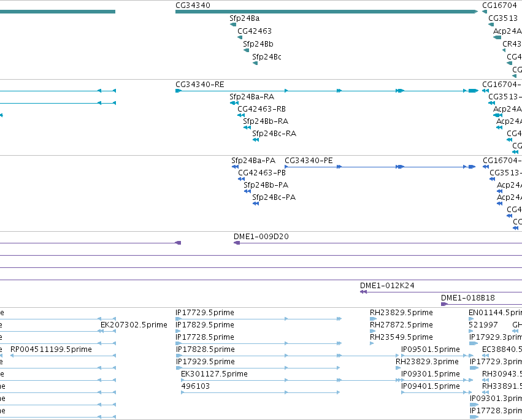Click the CG16704 gene label
The height and width of the screenshot is (420, 522).
(x=499, y=6)
